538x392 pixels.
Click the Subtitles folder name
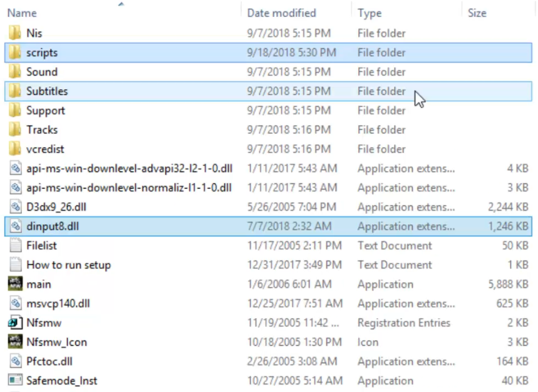click(x=47, y=91)
